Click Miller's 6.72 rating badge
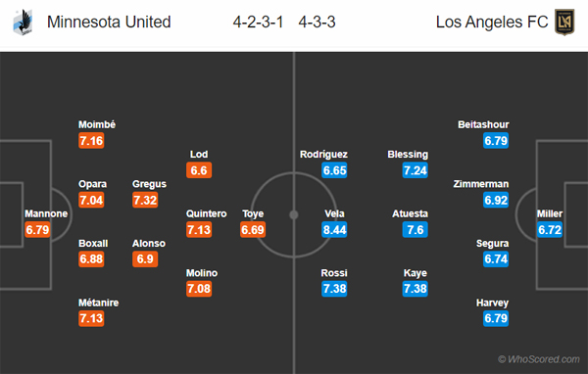This screenshot has width=588, height=374. (x=550, y=229)
